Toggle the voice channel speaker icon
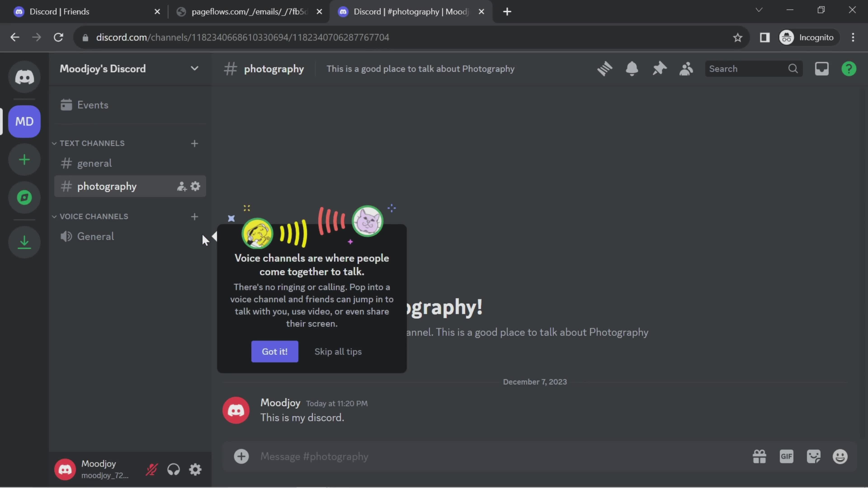Image resolution: width=868 pixels, height=488 pixels. pyautogui.click(x=66, y=237)
